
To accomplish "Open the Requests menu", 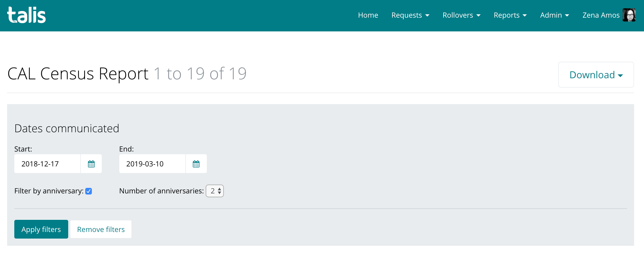I will coord(410,15).
